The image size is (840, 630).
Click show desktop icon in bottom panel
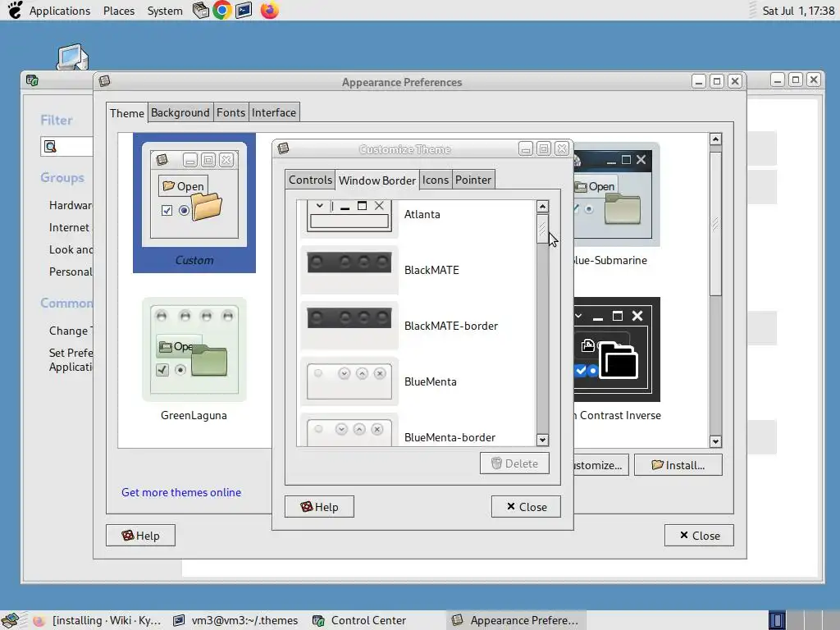tap(10, 620)
